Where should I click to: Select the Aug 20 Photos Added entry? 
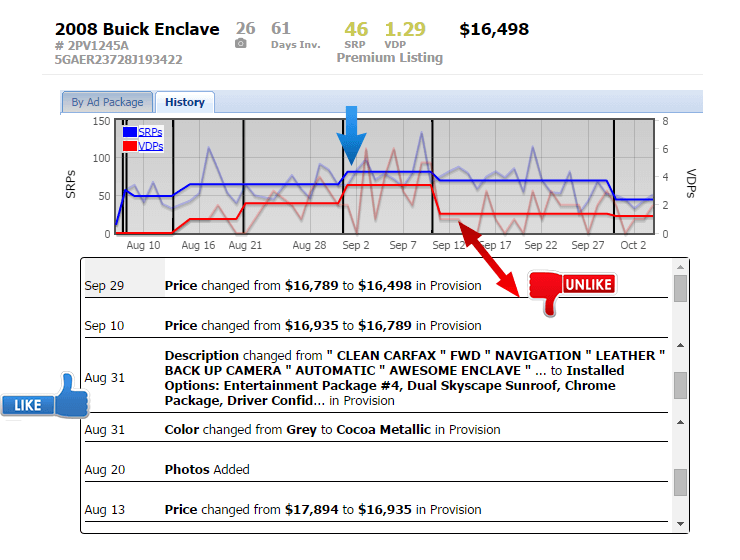tap(376, 469)
